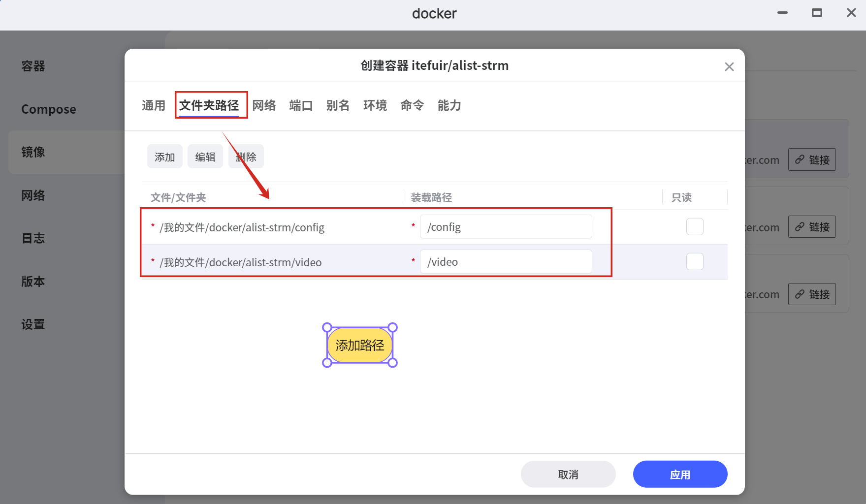Viewport: 866px width, 504px height.
Task: Close the create container dialog
Action: tap(729, 67)
